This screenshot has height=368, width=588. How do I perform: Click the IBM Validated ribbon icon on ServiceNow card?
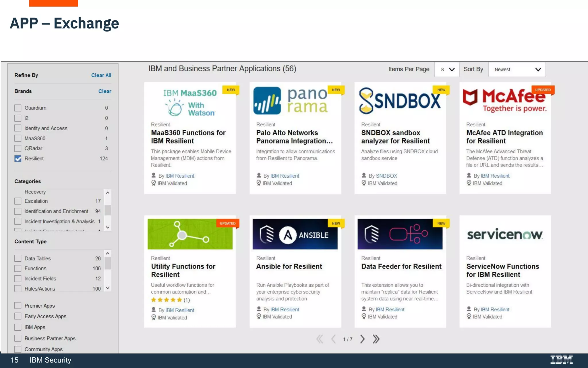point(469,316)
